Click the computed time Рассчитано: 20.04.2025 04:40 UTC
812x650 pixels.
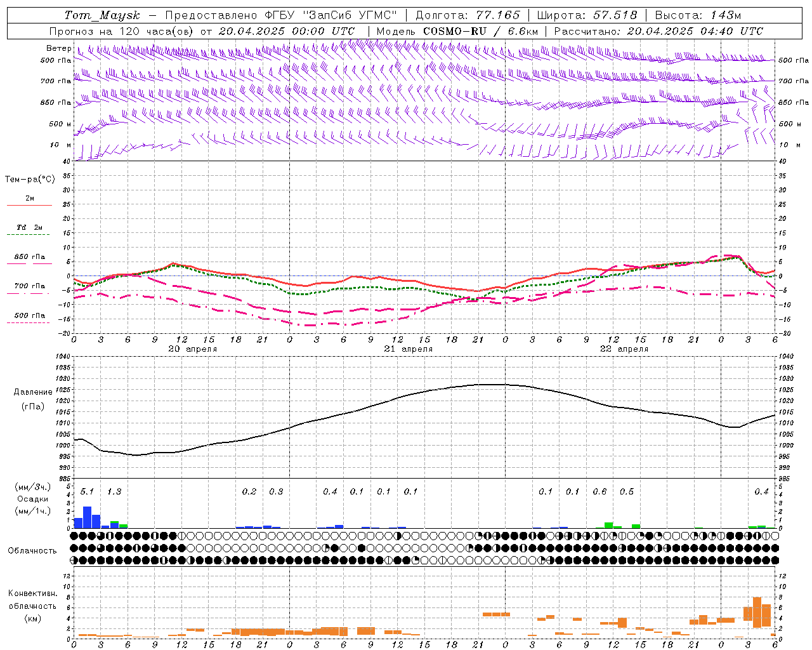point(658,31)
